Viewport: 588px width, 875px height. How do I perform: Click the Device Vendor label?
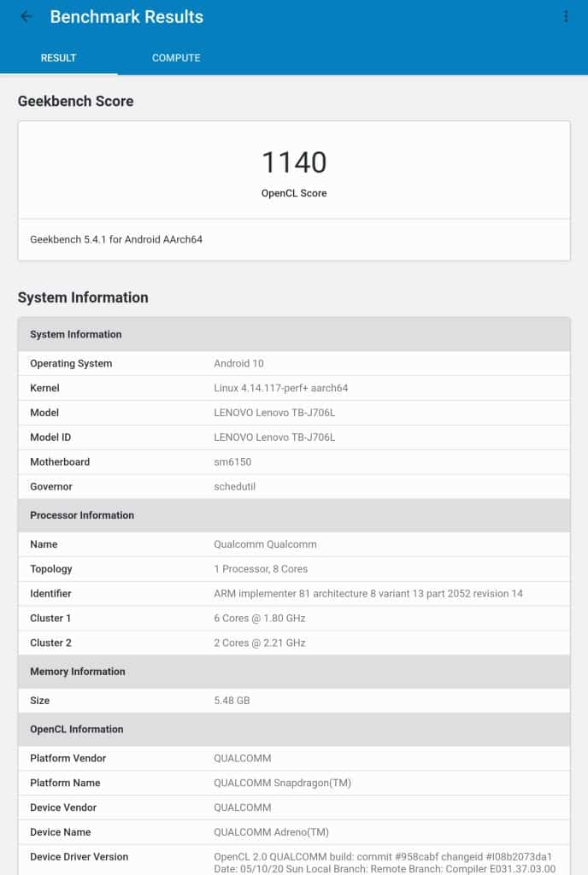tap(63, 807)
